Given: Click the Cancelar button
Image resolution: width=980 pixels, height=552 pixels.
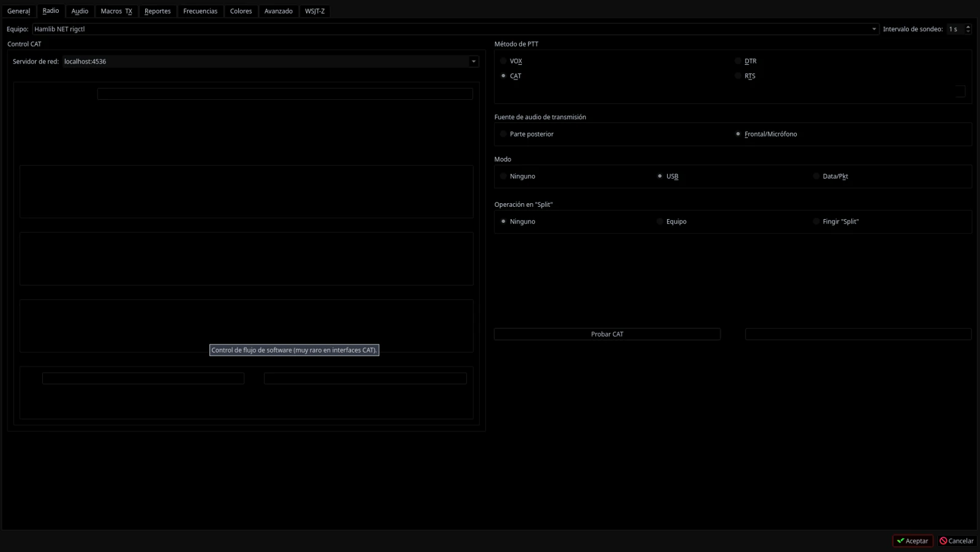Looking at the screenshot, I should point(957,541).
